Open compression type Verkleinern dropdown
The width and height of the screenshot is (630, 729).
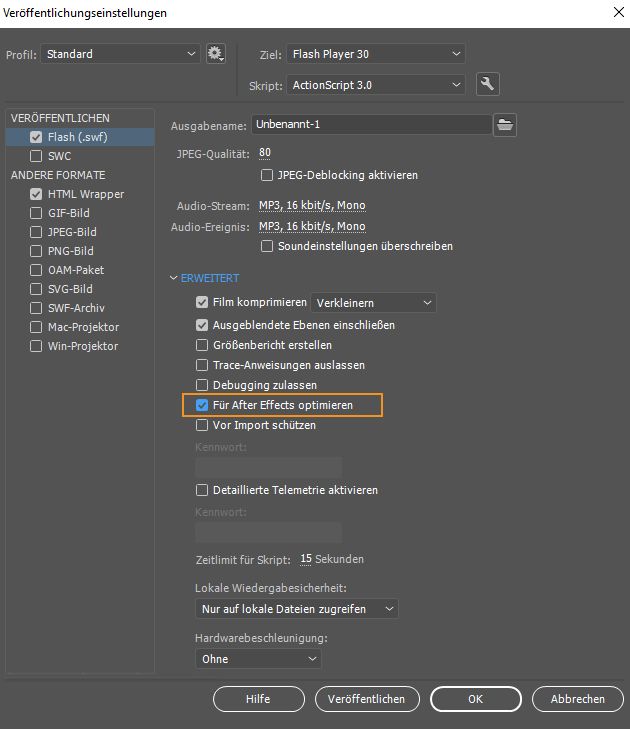point(373,302)
